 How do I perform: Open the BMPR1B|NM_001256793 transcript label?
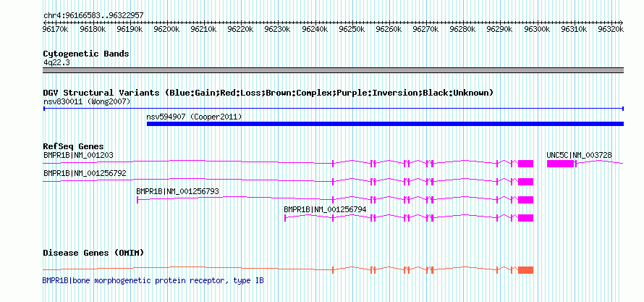tap(177, 191)
